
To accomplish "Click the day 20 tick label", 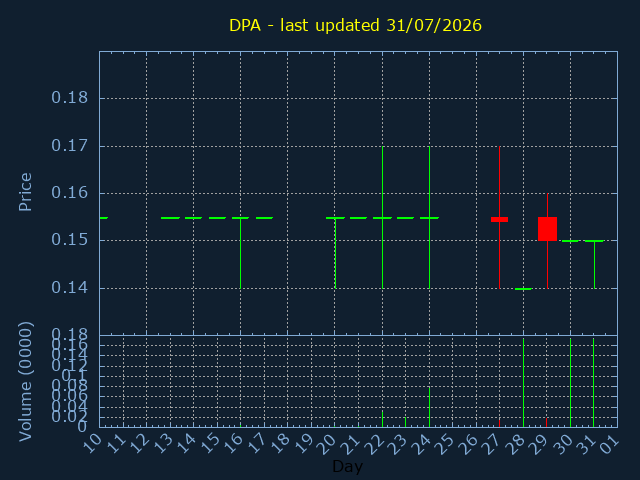I will coord(327,444).
